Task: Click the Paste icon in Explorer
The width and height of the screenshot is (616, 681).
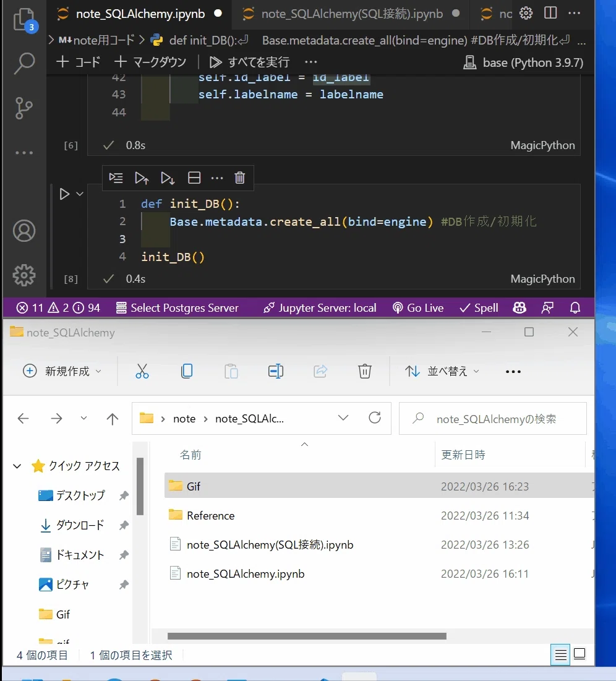Action: coord(231,371)
